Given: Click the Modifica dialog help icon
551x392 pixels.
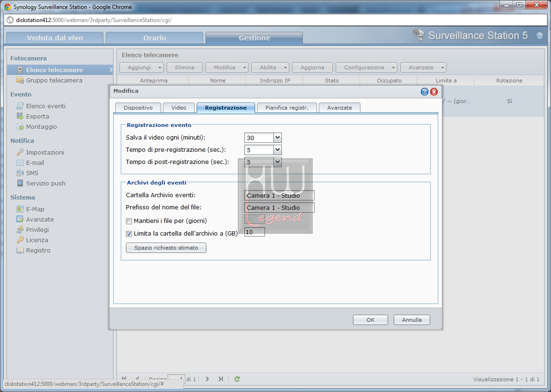Looking at the screenshot, I should [x=425, y=92].
